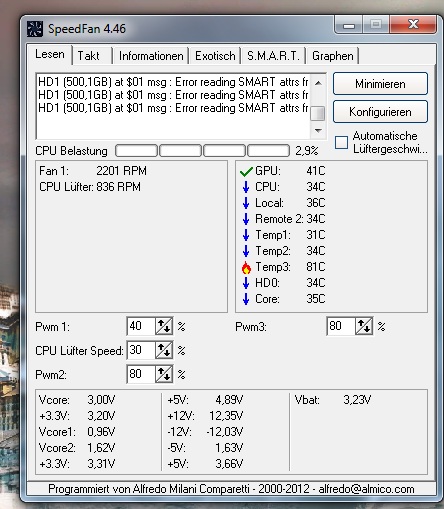Click the second CPU Belastung usage bar
Screen dimensions: 444x509
180,151
